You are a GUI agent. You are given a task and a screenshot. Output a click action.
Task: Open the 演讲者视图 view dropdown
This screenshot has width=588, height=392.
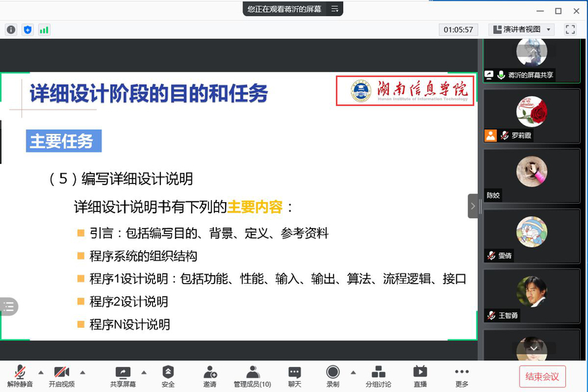(522, 29)
